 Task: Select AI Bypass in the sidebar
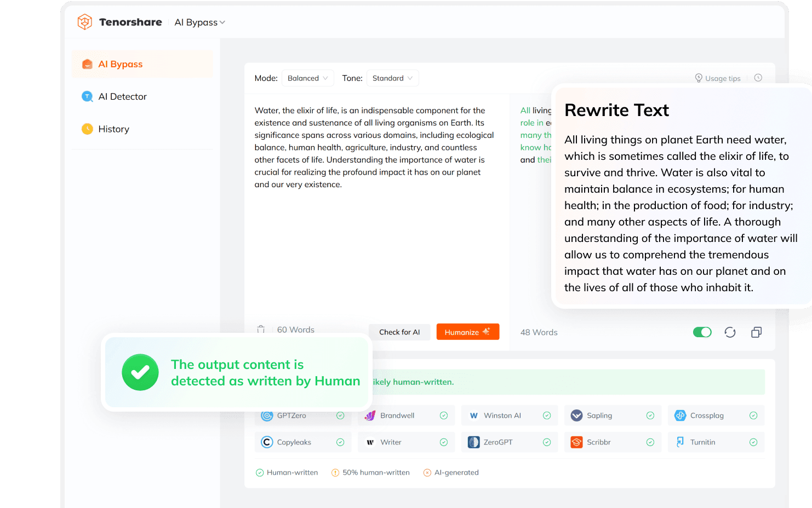[142, 64]
